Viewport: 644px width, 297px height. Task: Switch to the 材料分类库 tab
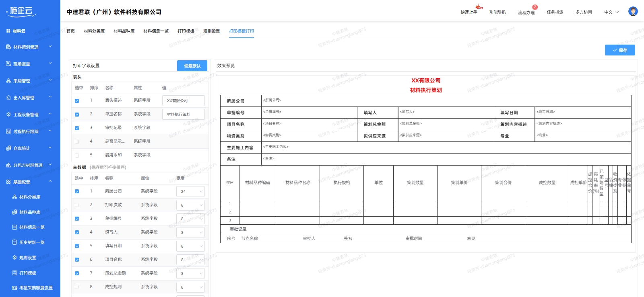click(94, 31)
